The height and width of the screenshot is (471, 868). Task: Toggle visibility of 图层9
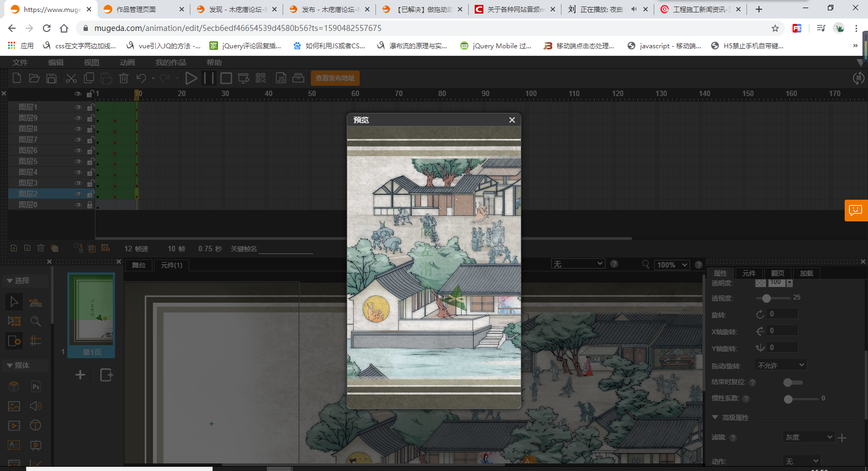pyautogui.click(x=78, y=118)
